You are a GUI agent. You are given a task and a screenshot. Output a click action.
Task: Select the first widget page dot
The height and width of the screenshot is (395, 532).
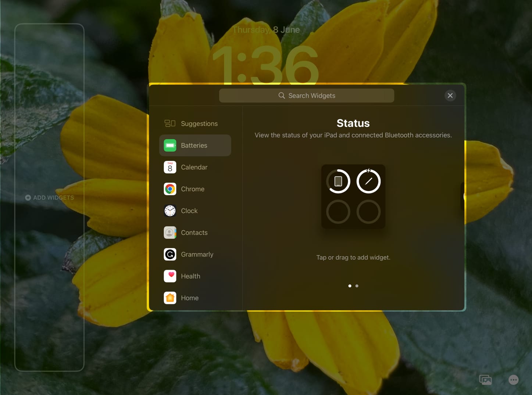pyautogui.click(x=350, y=286)
